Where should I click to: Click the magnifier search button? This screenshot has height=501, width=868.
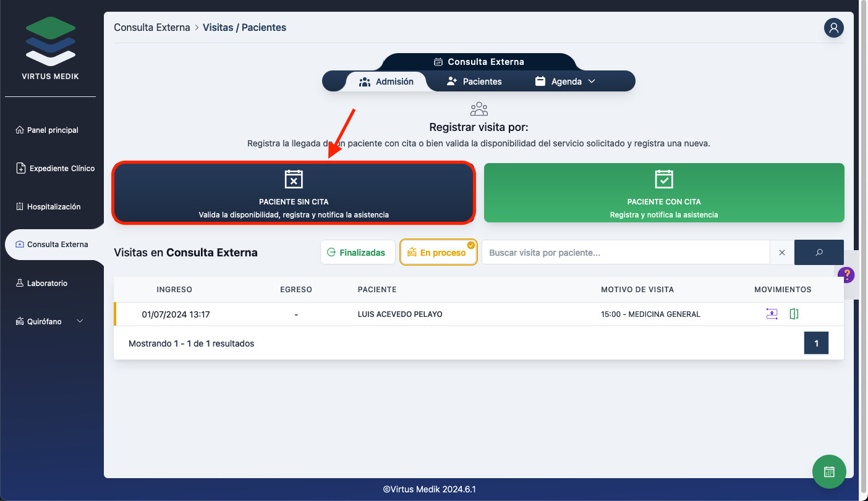pos(819,252)
